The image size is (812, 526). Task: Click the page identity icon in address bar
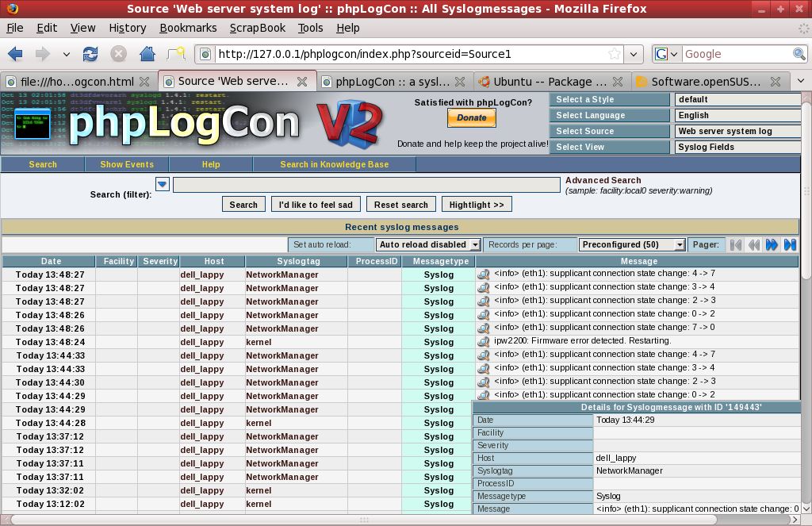[205, 54]
